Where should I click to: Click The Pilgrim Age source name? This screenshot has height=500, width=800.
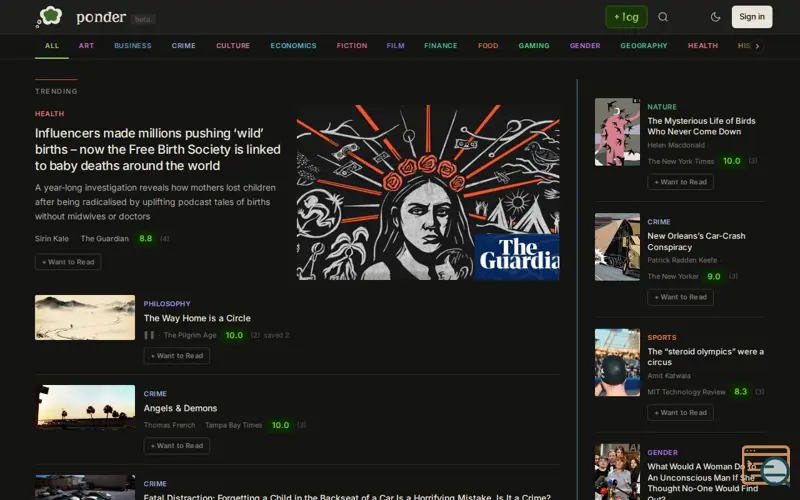pos(190,335)
